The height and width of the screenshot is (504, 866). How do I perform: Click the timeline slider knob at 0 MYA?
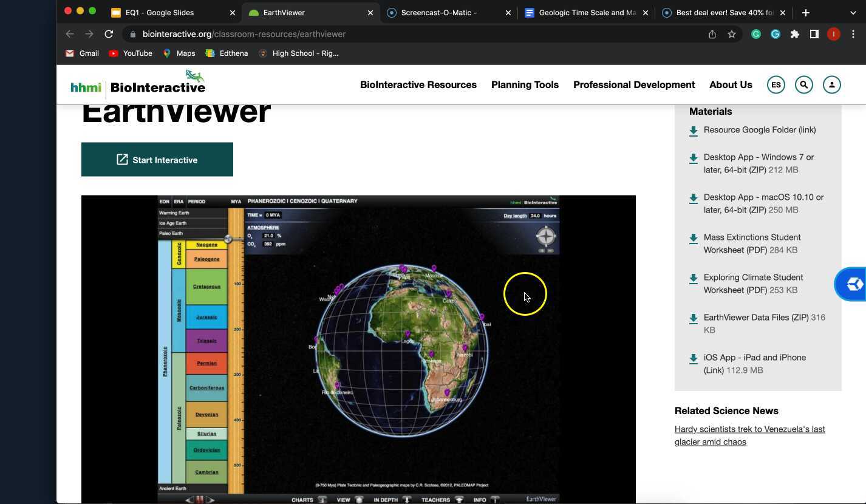(x=228, y=239)
